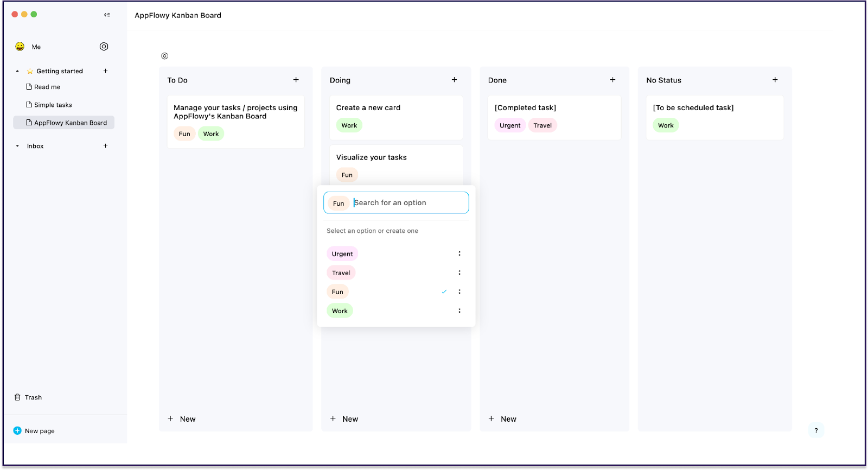
Task: Click the smiley user avatar icon
Action: click(20, 47)
